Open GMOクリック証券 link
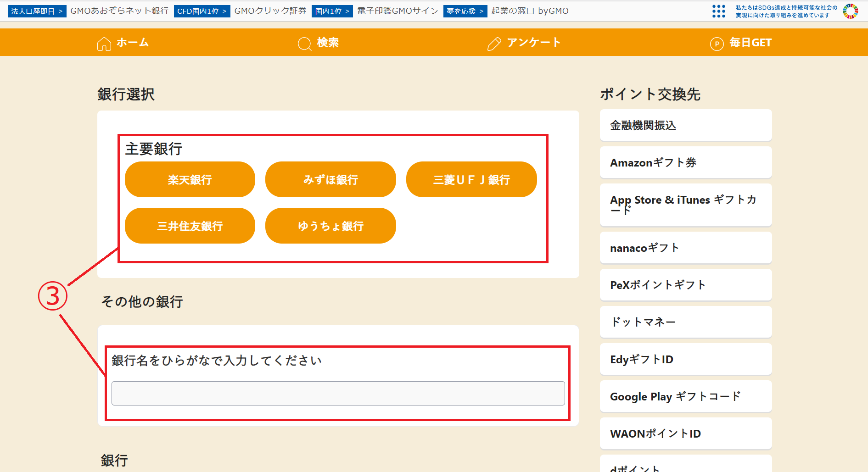Screen dimensions: 868x472 (x=270, y=11)
